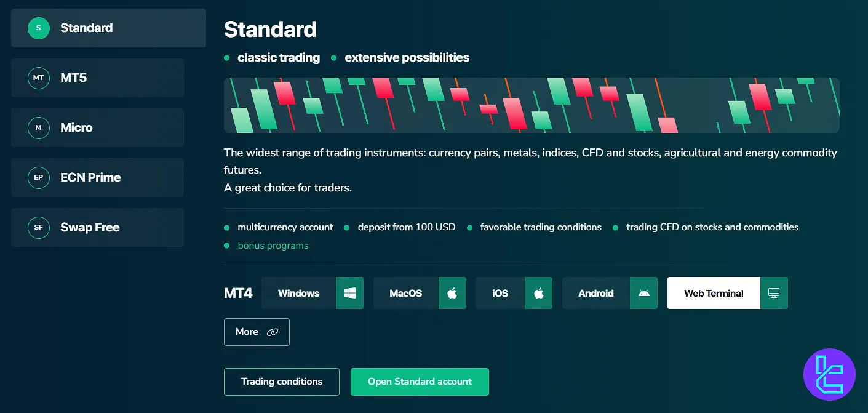Select the Swap Free account tab
Viewport: 868px width, 413px height.
[97, 228]
